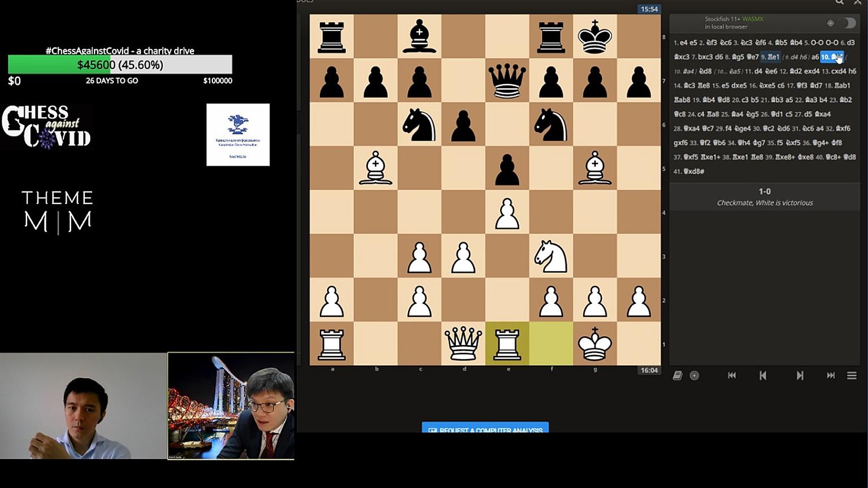The image size is (868, 488).
Task: Click the white queen on d1
Action: point(463,343)
